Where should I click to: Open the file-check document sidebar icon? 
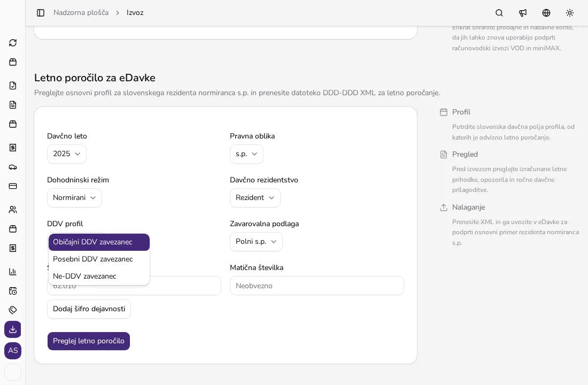coord(13,86)
